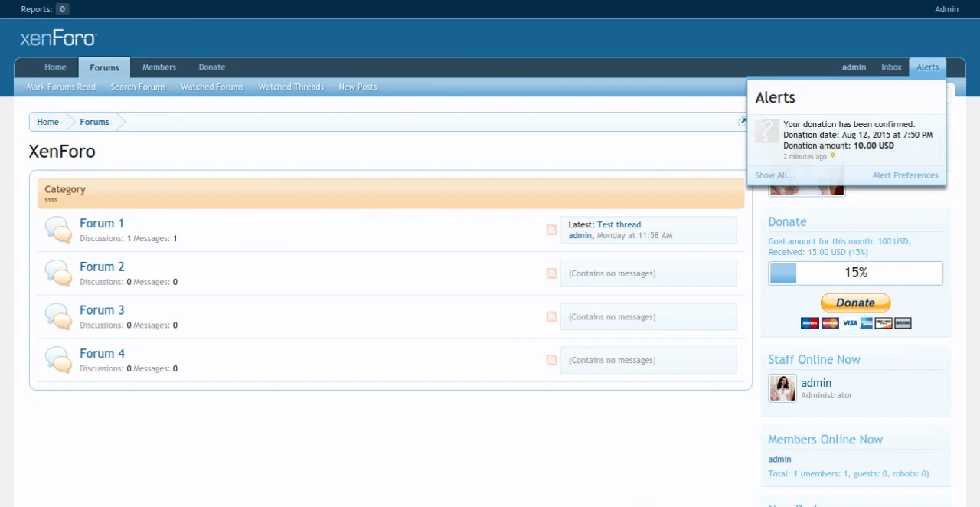
Task: Click the XenForo logo
Action: coord(58,38)
